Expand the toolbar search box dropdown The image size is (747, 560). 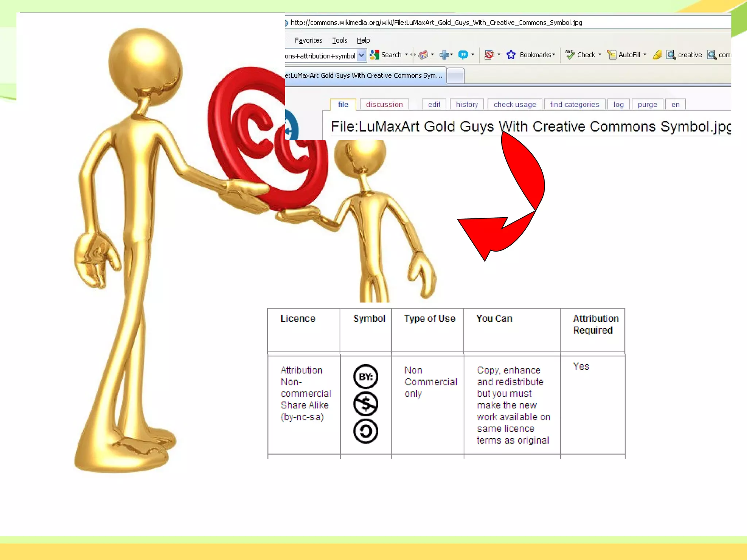click(361, 55)
